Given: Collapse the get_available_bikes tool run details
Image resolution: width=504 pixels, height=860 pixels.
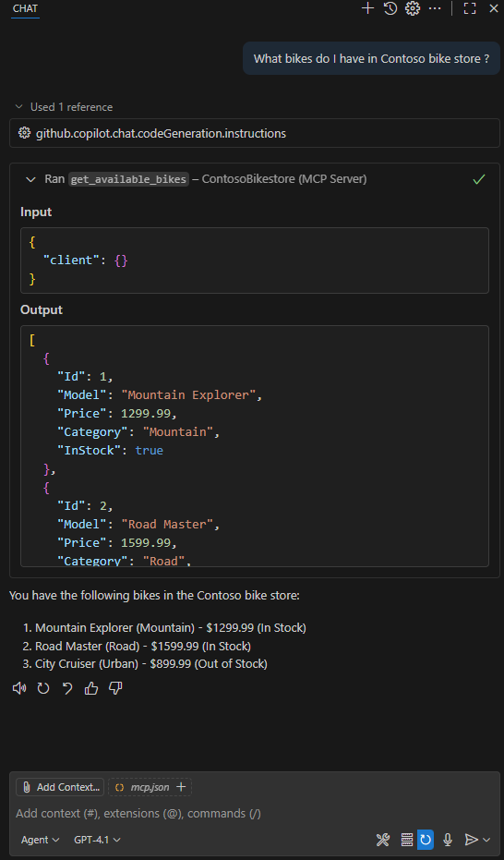Looking at the screenshot, I should click(x=30, y=179).
